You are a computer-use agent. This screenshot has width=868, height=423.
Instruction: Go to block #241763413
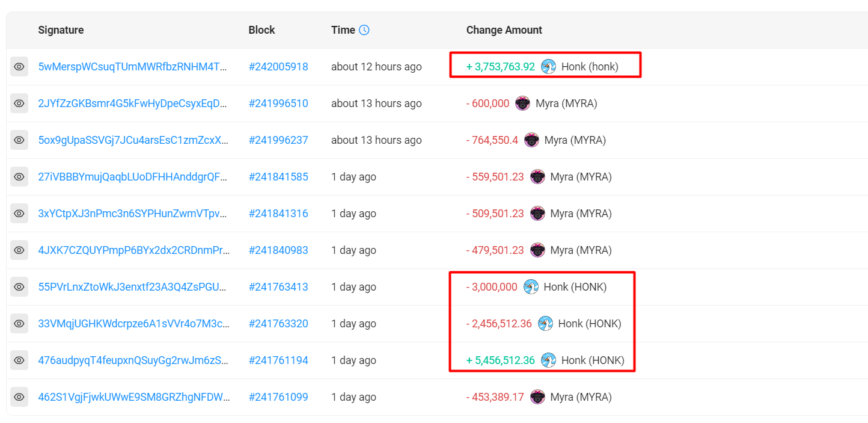pyautogui.click(x=278, y=287)
